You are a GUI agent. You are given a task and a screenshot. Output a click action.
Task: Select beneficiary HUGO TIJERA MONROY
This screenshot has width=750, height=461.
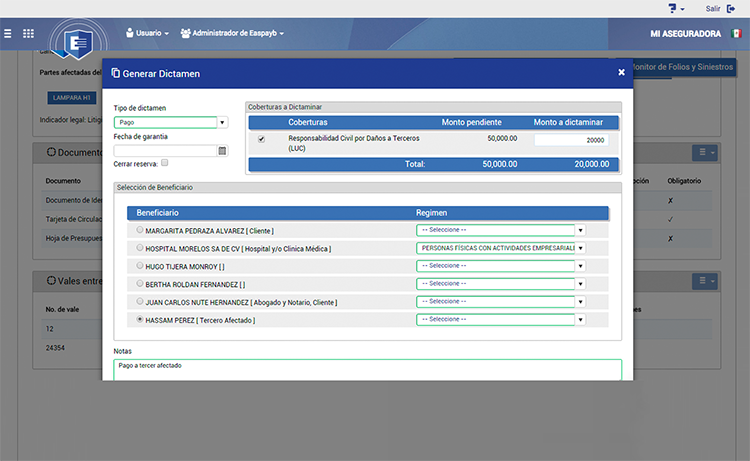coord(140,265)
